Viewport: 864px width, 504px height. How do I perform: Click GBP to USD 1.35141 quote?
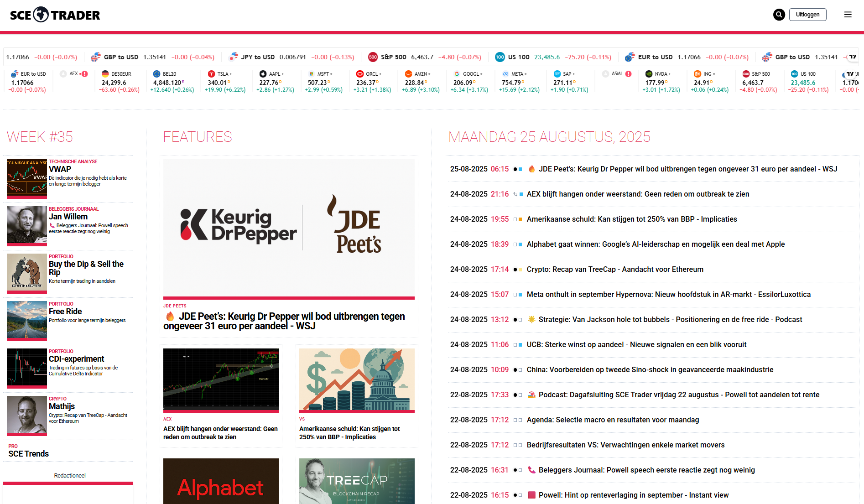152,57
